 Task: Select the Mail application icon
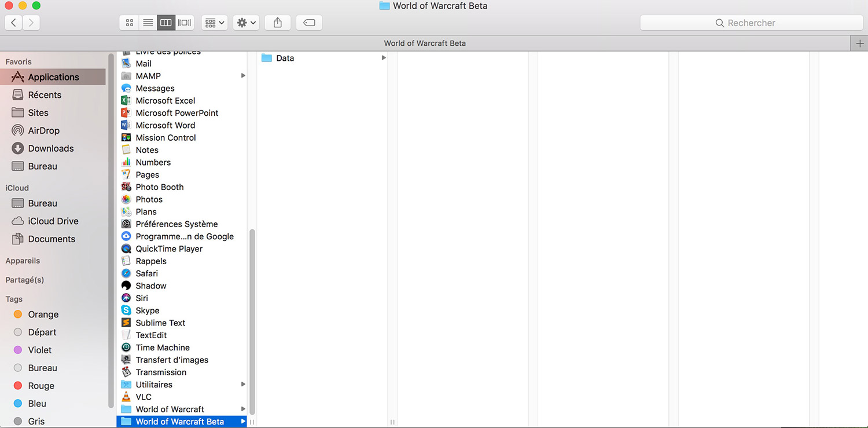coord(126,64)
